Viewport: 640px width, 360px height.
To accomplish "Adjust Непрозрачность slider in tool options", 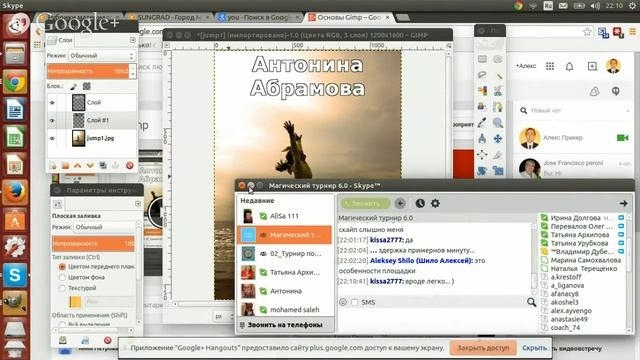I will point(93,243).
